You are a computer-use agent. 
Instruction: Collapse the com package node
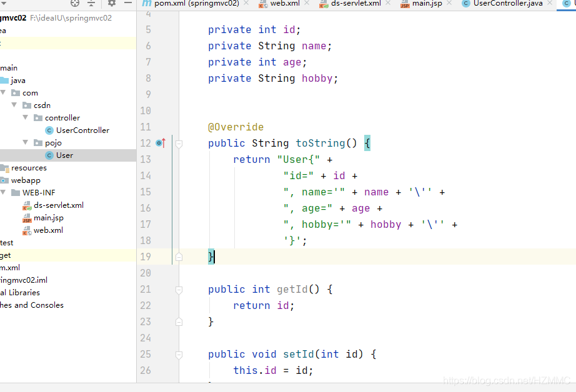(x=3, y=92)
